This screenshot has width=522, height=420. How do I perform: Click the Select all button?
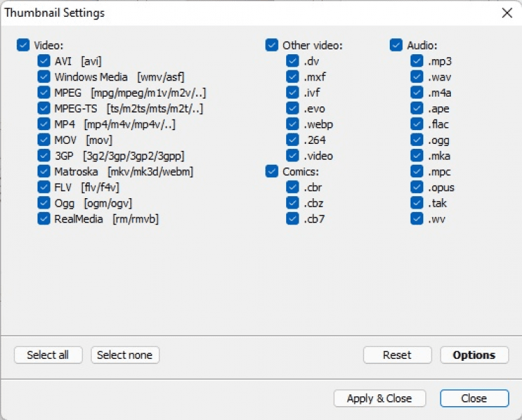[48, 355]
